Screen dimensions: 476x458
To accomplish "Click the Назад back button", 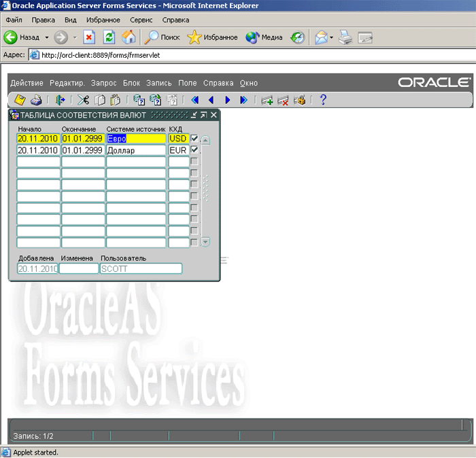I will coord(22,37).
